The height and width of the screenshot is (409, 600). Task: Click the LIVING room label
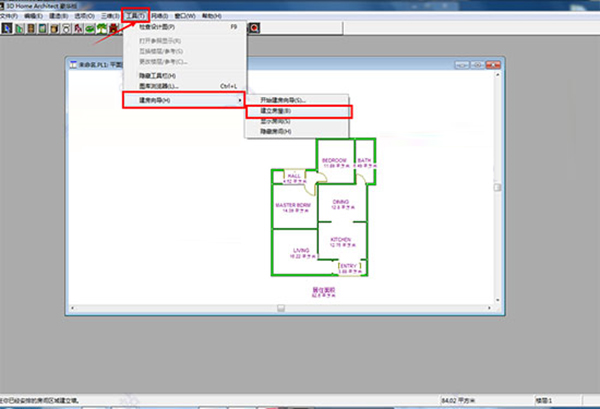(301, 251)
